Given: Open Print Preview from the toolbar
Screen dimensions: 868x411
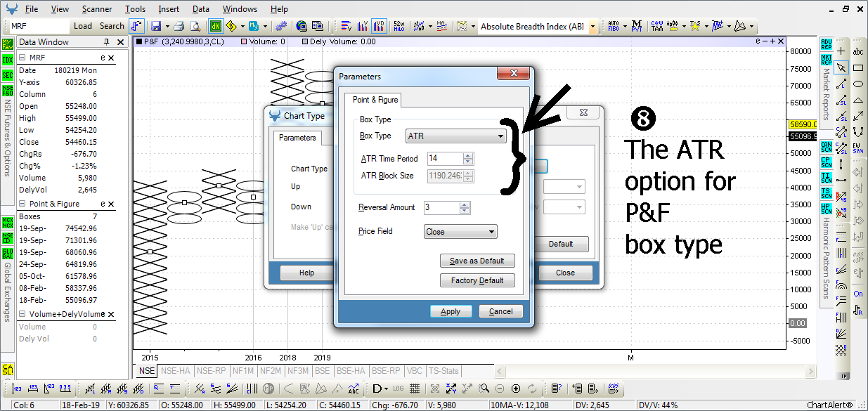Looking at the screenshot, I should 195,26.
